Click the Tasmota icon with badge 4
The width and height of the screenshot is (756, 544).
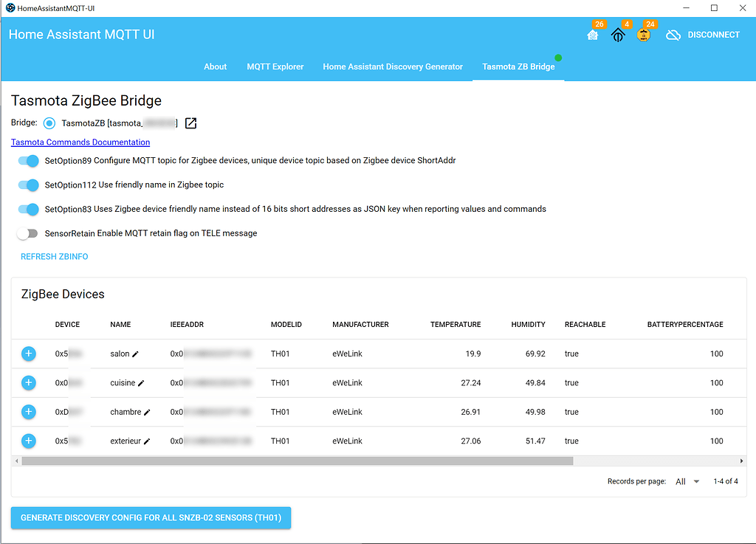[618, 35]
